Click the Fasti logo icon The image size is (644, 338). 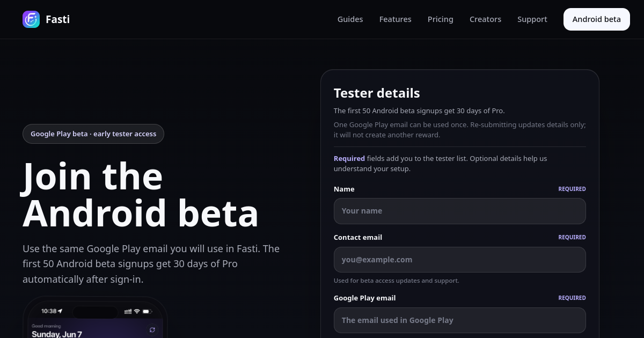click(31, 19)
